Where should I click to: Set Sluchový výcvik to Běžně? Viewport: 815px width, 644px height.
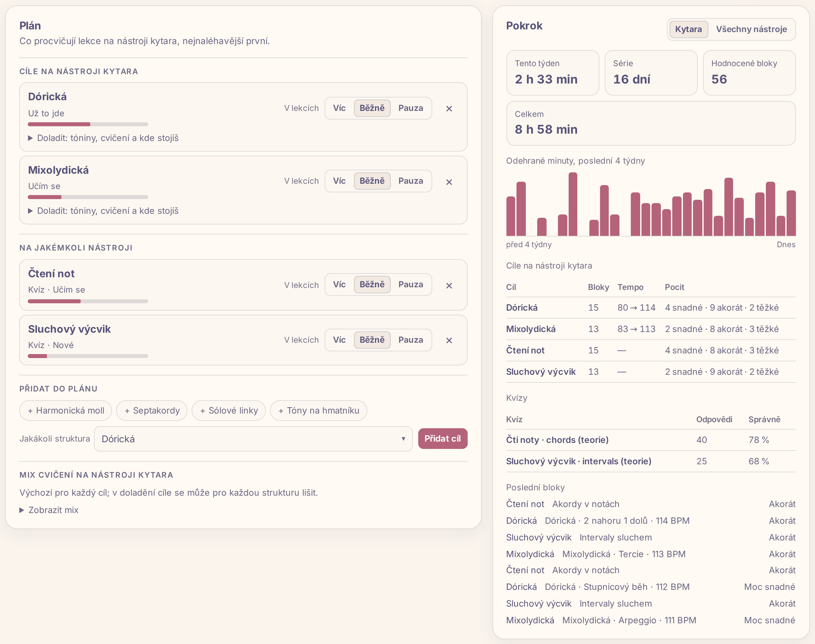(372, 340)
